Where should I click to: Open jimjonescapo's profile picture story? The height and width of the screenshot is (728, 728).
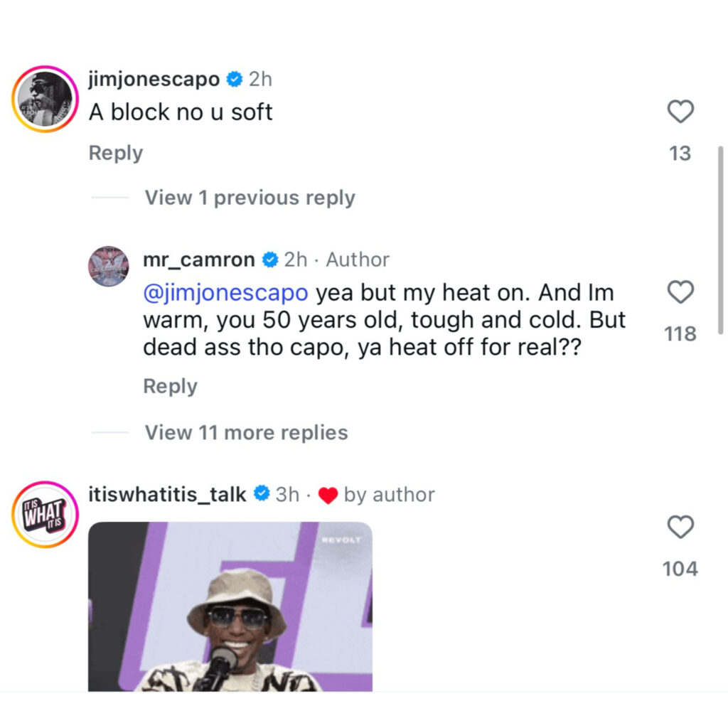point(45,99)
